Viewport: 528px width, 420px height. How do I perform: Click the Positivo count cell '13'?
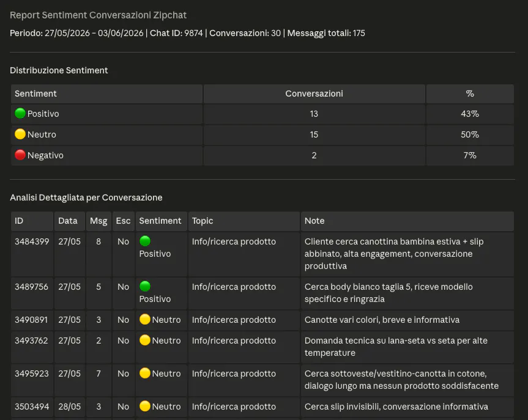coord(314,114)
